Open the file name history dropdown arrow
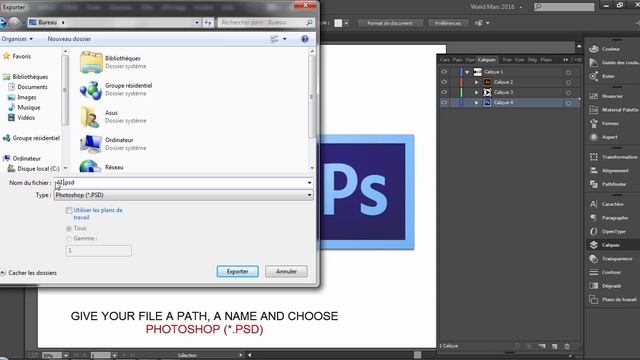Image resolution: width=640 pixels, height=360 pixels. [x=309, y=183]
